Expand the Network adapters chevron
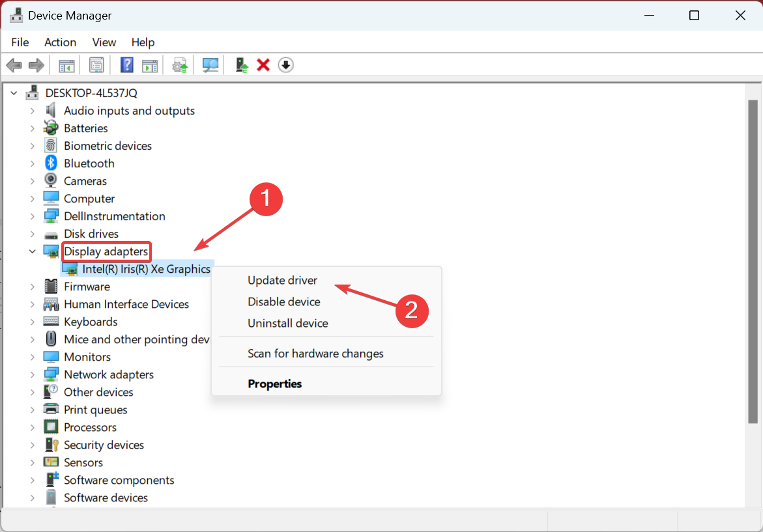Image resolution: width=763 pixels, height=532 pixels. (x=32, y=374)
